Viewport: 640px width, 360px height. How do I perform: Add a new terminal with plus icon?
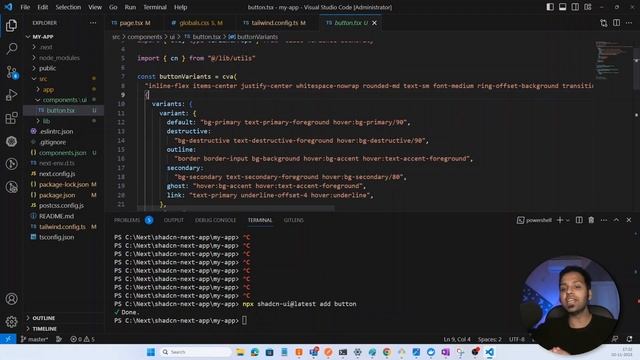pyautogui.click(x=560, y=220)
